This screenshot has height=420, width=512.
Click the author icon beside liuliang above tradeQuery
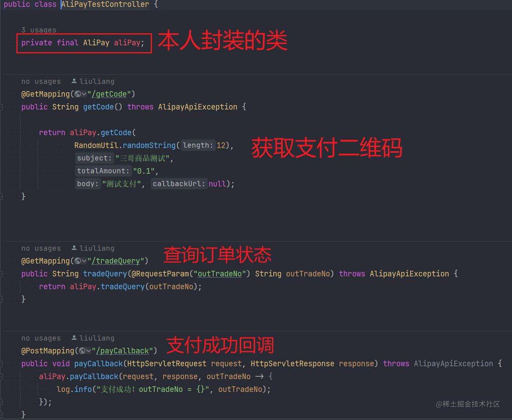pos(74,248)
